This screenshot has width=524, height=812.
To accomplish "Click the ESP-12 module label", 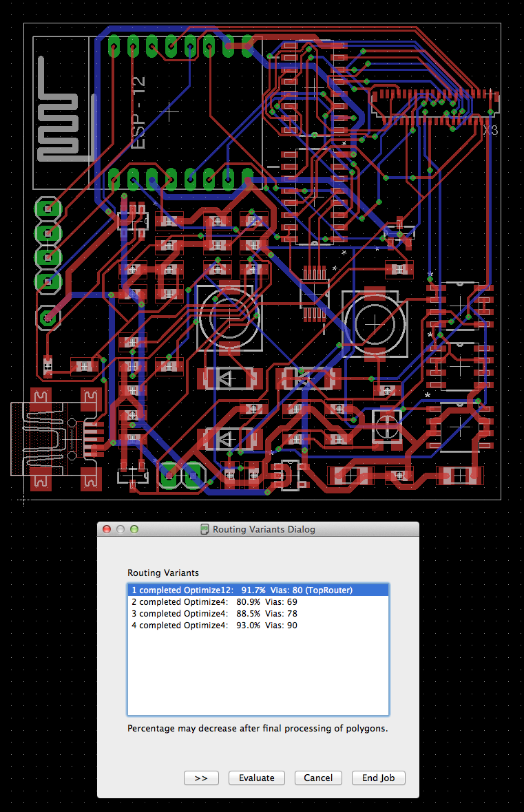I will [139, 114].
